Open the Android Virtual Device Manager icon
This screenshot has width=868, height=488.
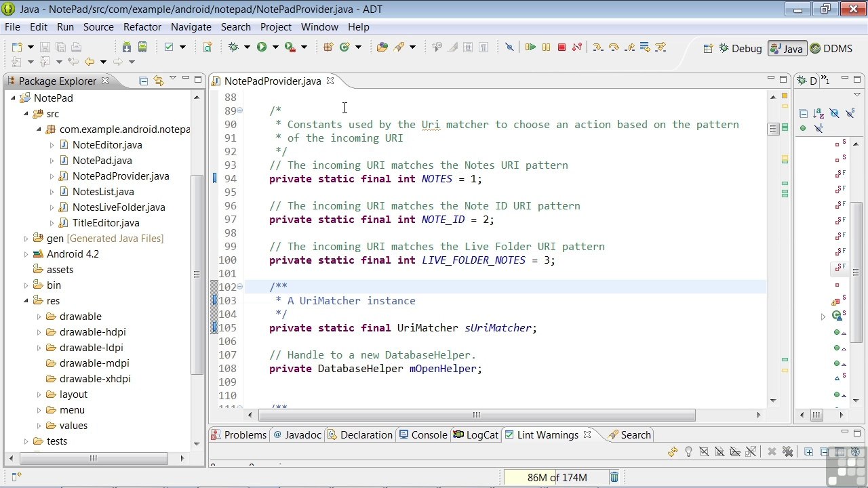click(142, 47)
